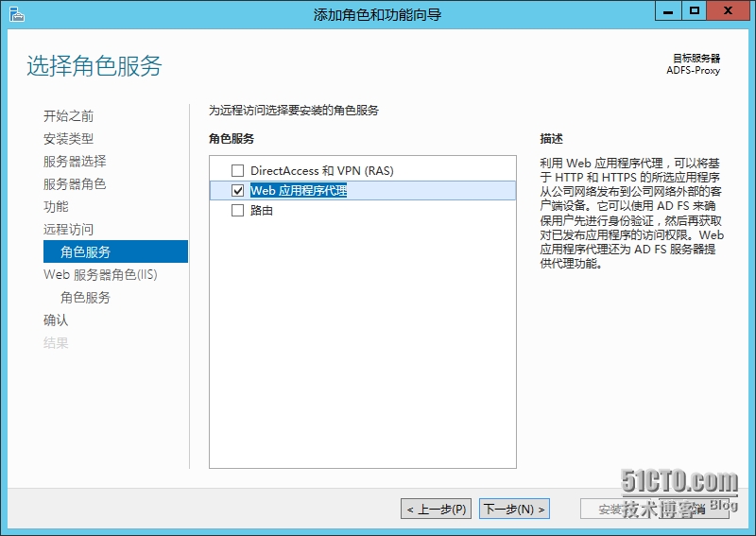Viewport: 756px width, 536px height.
Task: Close the 添加角色和功能向导 window
Action: [x=730, y=11]
